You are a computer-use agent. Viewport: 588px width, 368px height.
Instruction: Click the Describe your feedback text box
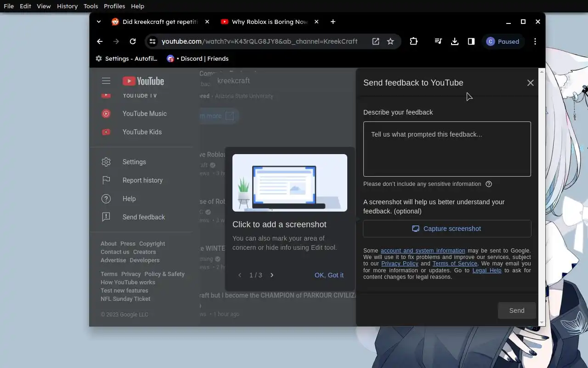click(447, 149)
